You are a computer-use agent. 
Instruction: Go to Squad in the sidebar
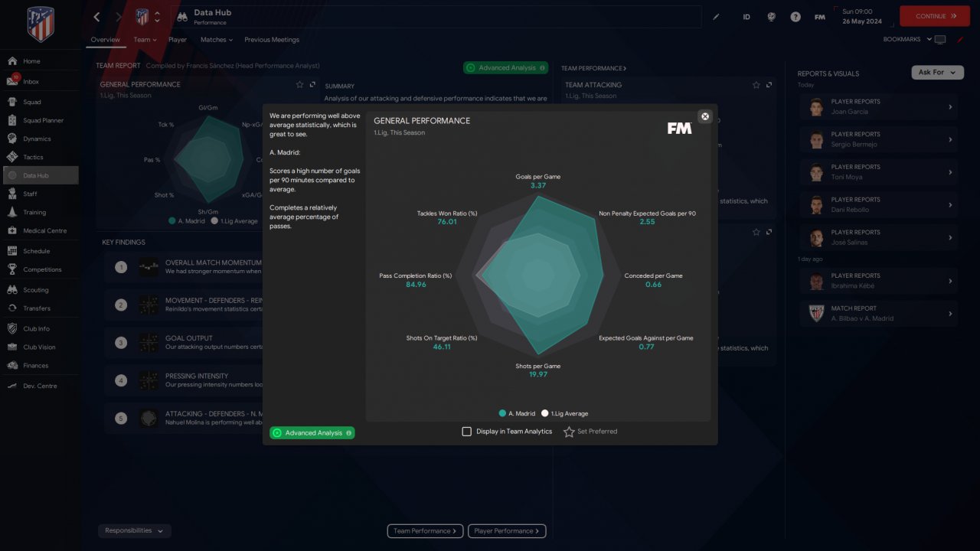point(40,102)
